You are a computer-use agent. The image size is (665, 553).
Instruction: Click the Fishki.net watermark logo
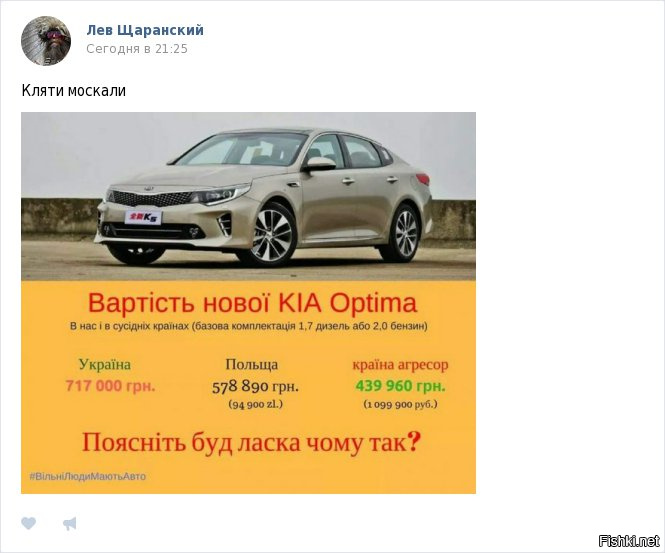pyautogui.click(x=629, y=541)
